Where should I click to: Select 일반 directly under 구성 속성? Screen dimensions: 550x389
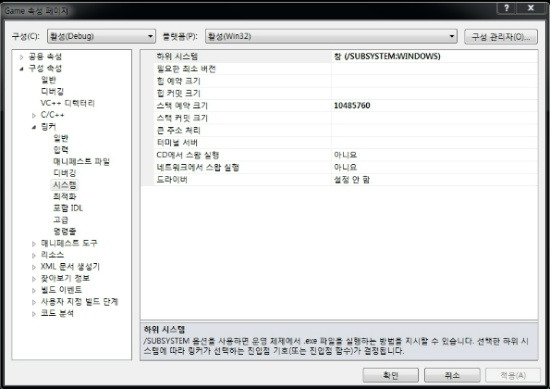48,80
